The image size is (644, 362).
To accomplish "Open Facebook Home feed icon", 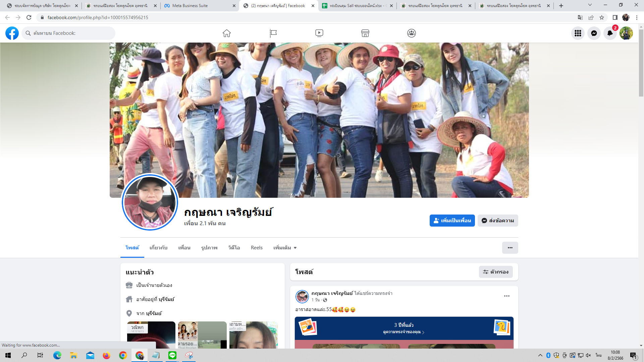I will 227,33.
